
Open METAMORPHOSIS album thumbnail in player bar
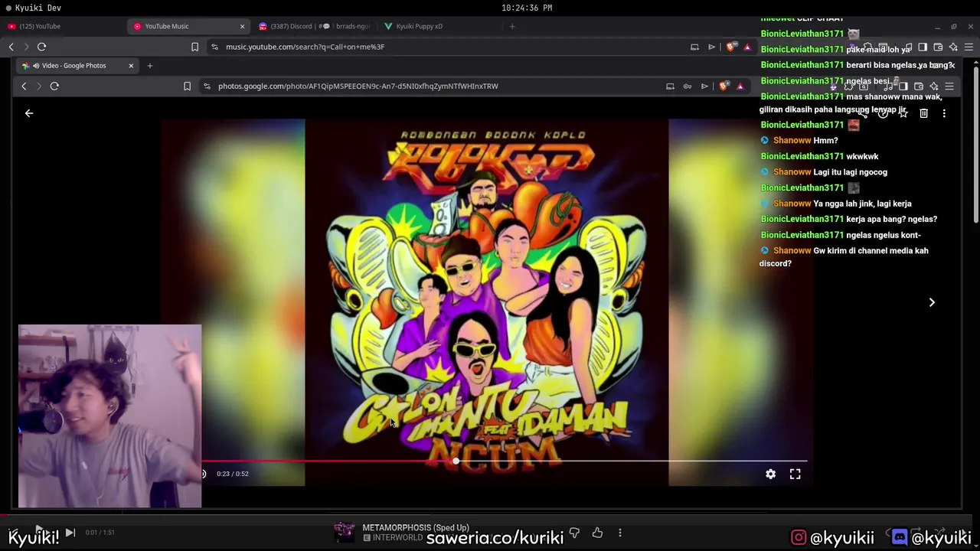tap(344, 533)
